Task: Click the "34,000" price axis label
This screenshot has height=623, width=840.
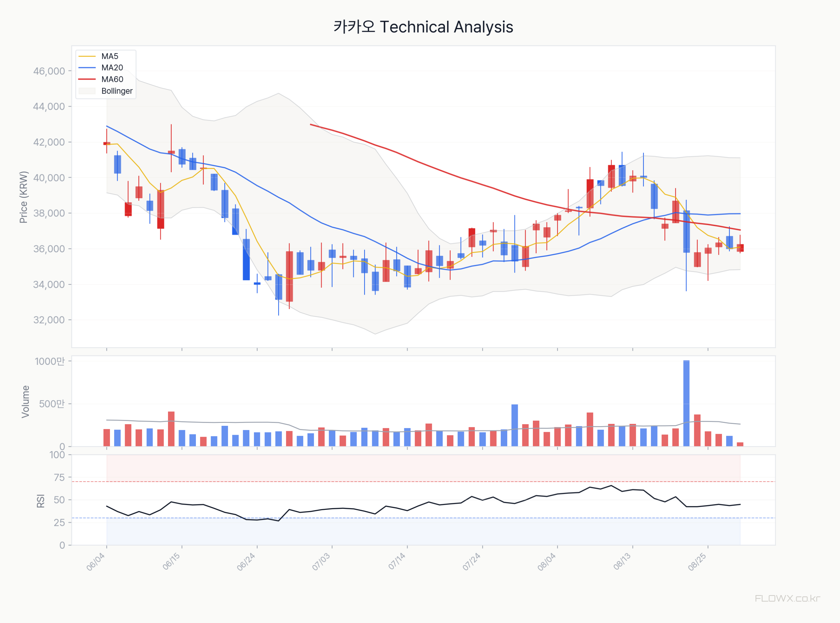Action: (49, 285)
